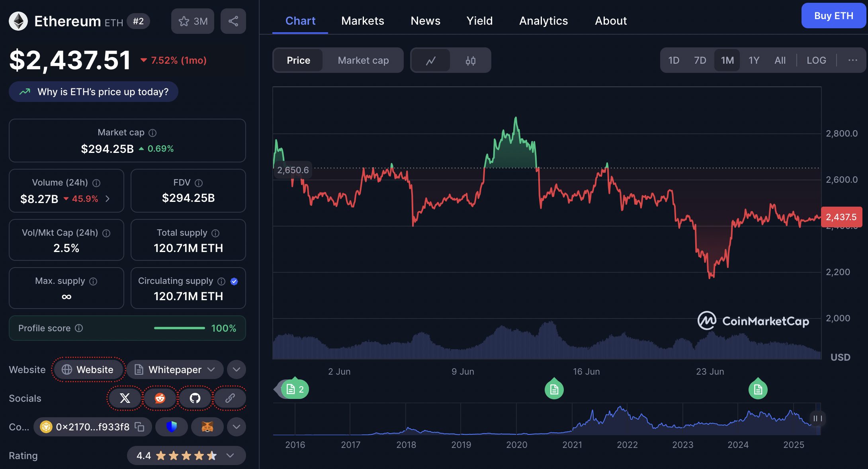Click the $294.25B market cap value
Screen dimensions: 868x469
coord(108,149)
